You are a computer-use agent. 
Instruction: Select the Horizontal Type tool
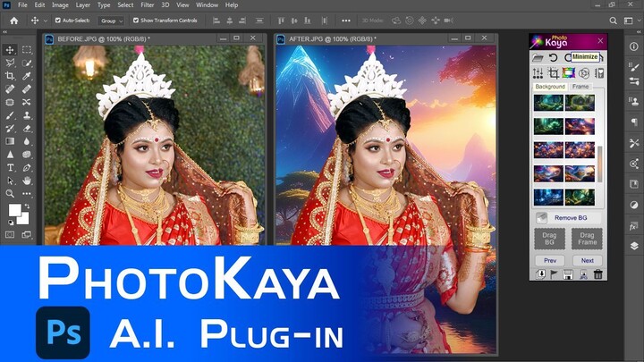10,167
